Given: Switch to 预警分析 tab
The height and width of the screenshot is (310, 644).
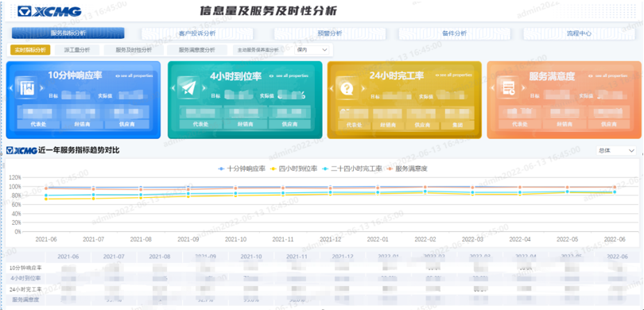Looking at the screenshot, I should click(x=330, y=33).
